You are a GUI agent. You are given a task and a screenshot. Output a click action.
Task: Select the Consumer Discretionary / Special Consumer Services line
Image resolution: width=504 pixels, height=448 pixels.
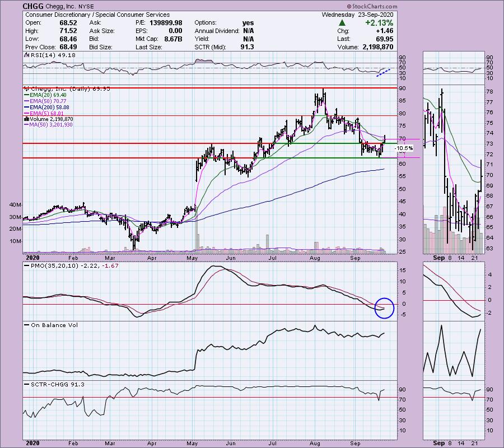[97, 15]
